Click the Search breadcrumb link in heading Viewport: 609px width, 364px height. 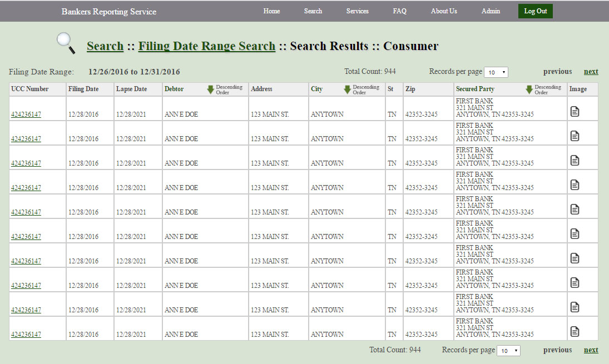105,46
